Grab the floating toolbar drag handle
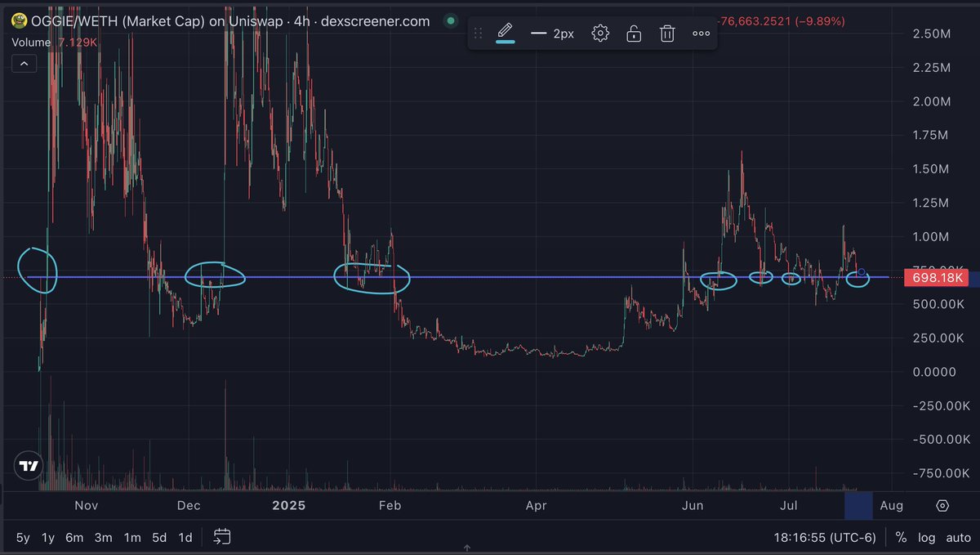 (479, 34)
